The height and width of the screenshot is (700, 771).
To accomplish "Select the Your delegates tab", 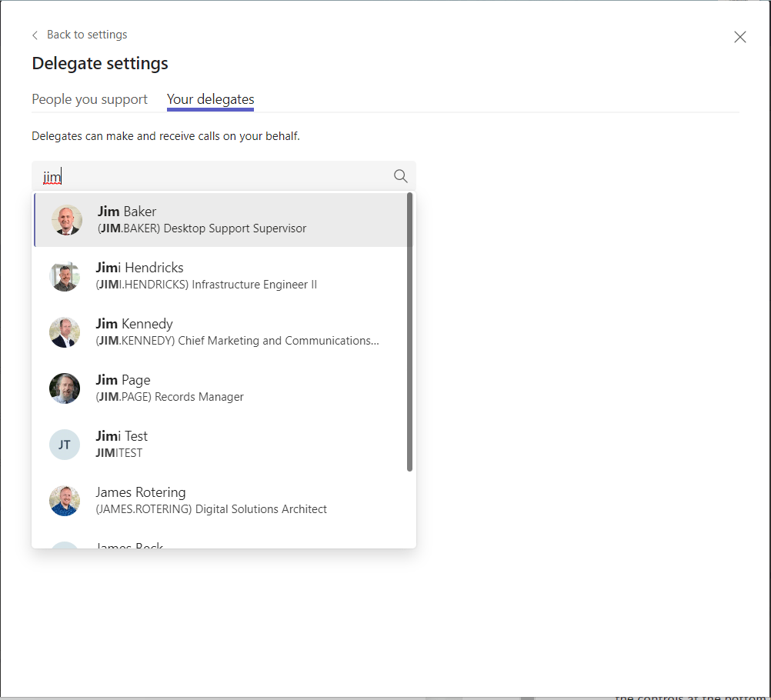I will click(x=209, y=99).
